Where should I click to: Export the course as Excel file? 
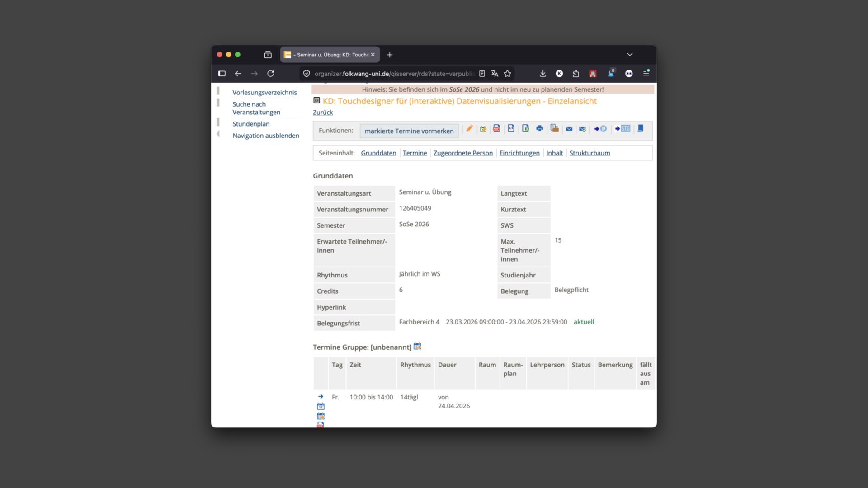(525, 129)
